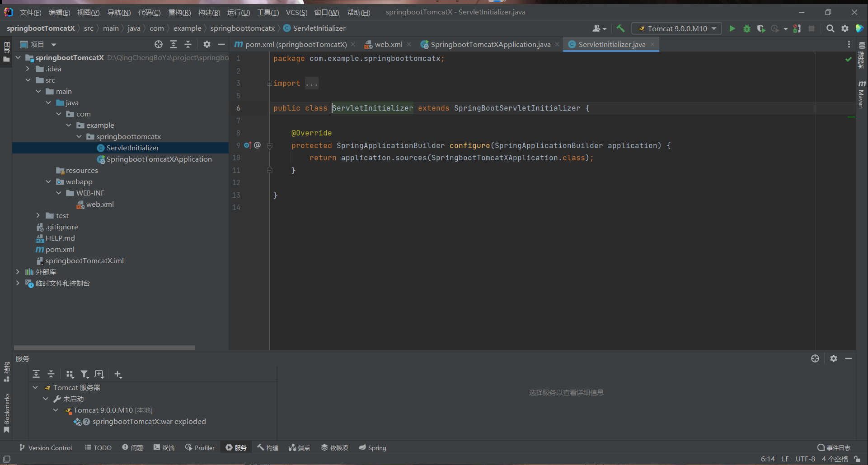Open the Version Control tool window
Image resolution: width=868 pixels, height=465 pixels.
click(x=45, y=447)
